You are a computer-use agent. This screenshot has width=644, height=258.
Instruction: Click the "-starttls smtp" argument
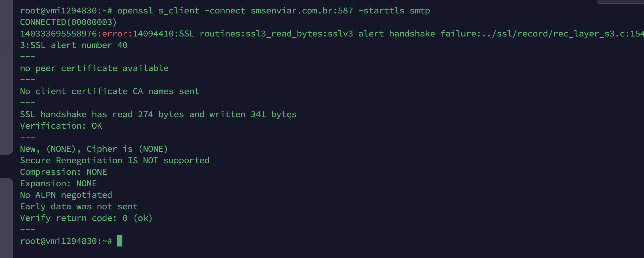(x=394, y=11)
